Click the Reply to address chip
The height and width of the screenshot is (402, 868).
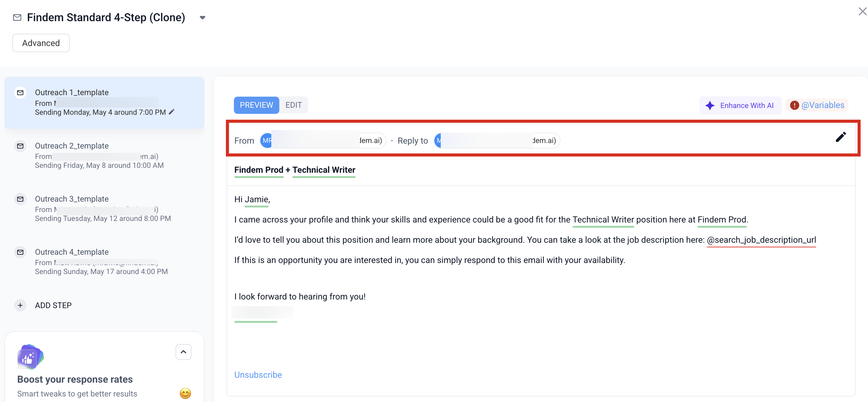tap(496, 141)
